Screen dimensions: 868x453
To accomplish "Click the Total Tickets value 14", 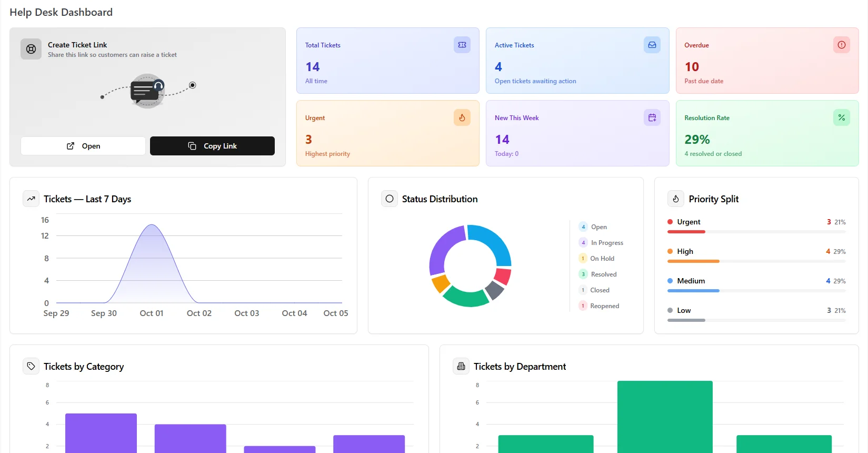I will click(x=313, y=67).
